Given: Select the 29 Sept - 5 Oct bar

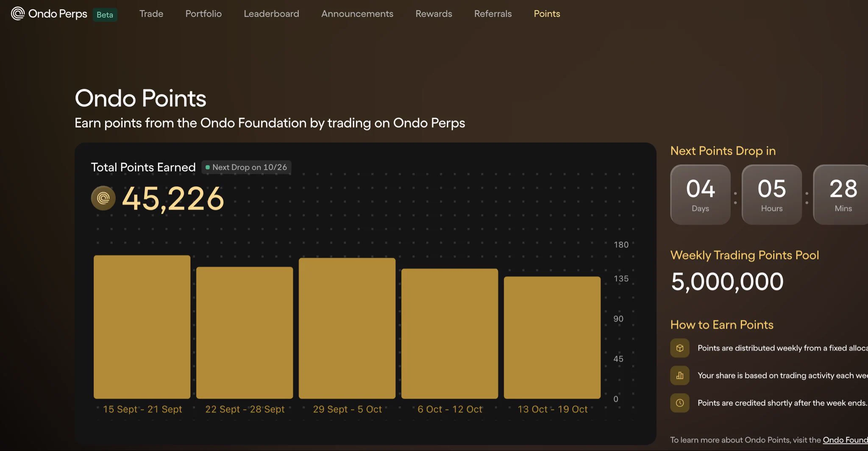Looking at the screenshot, I should (347, 328).
